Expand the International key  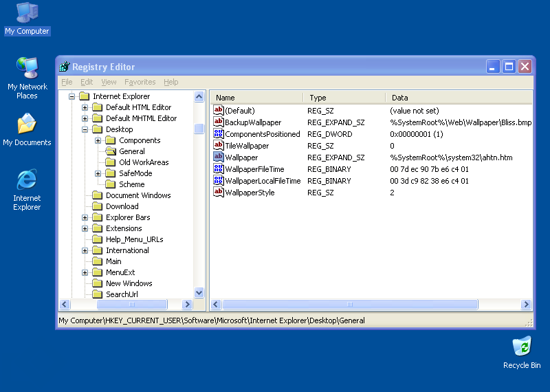click(x=85, y=250)
